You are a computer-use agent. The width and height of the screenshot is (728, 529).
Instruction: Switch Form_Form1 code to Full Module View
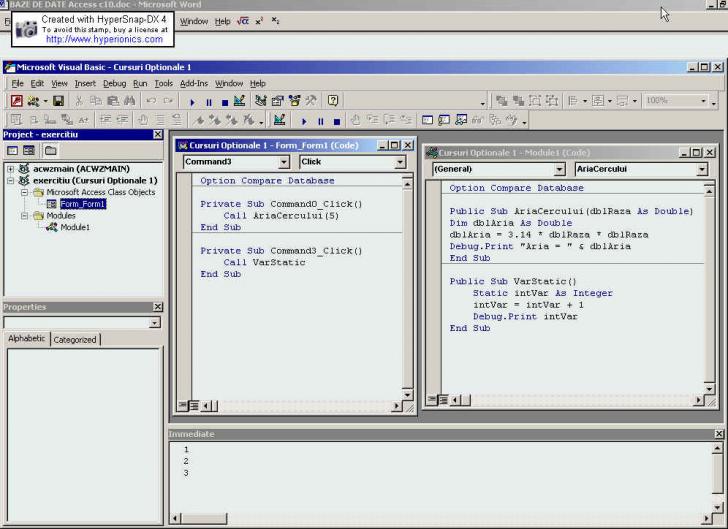pos(194,406)
